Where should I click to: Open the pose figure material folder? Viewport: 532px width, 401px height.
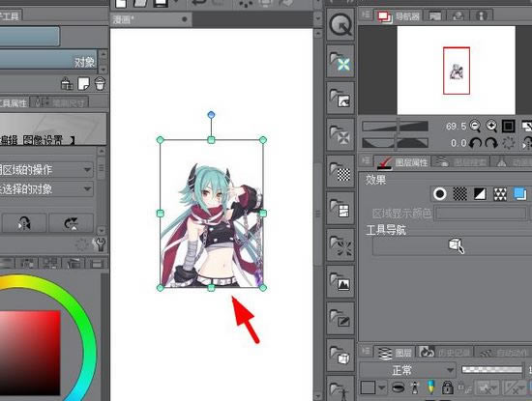[x=340, y=389]
